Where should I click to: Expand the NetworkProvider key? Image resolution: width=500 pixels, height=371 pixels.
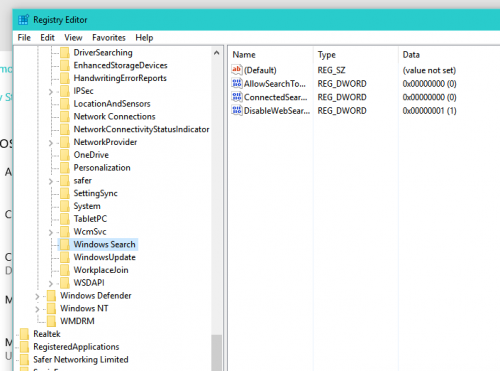(51, 143)
